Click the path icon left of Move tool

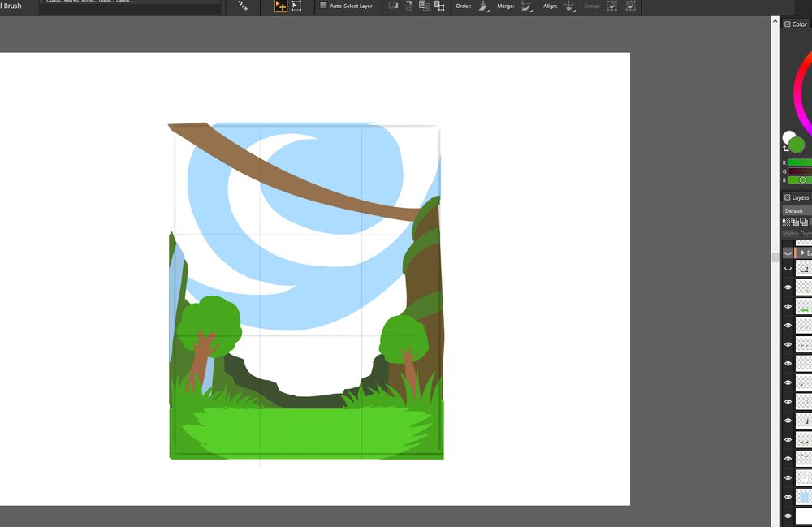pyautogui.click(x=242, y=6)
